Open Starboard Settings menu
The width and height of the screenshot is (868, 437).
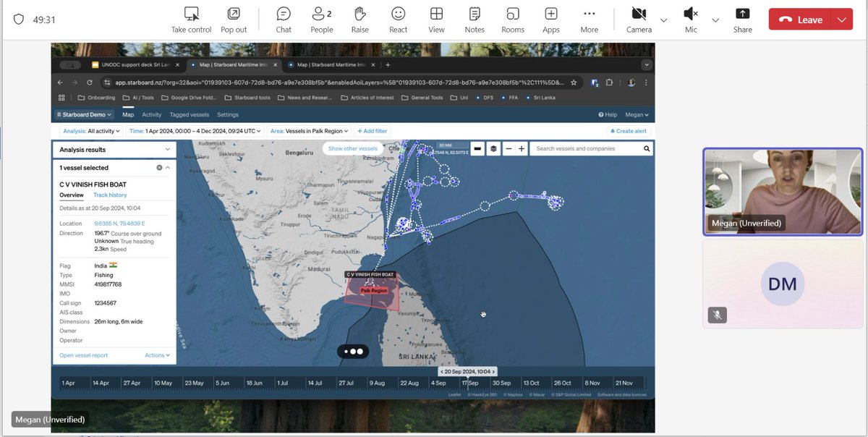coord(228,114)
